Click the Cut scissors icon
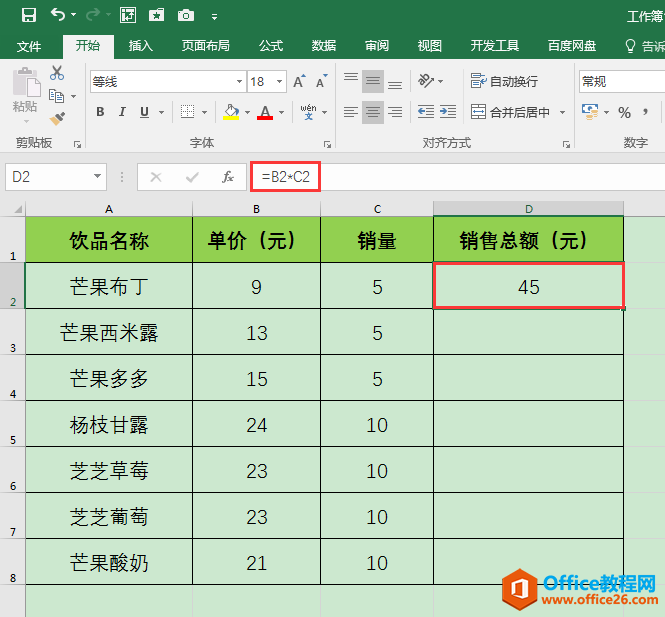Image resolution: width=665 pixels, height=617 pixels. point(57,73)
